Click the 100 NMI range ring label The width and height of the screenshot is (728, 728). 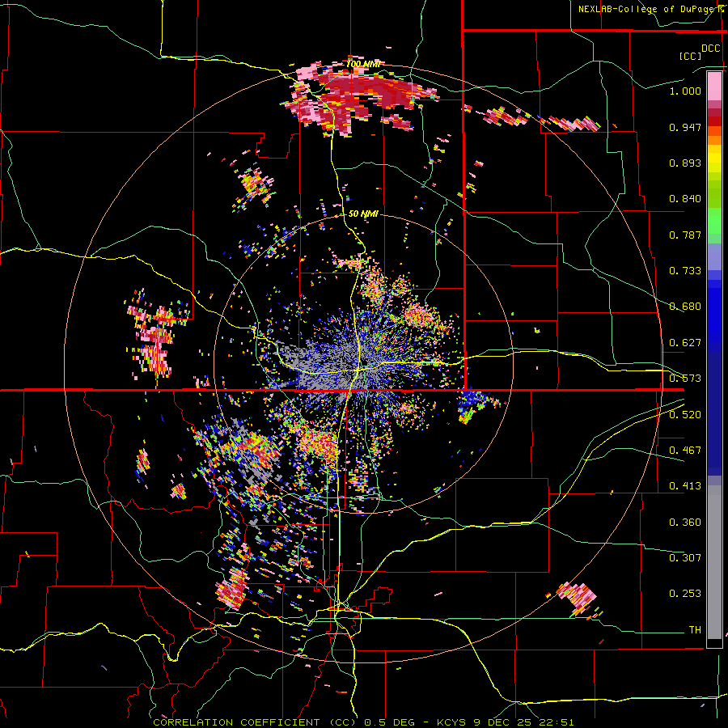363,64
